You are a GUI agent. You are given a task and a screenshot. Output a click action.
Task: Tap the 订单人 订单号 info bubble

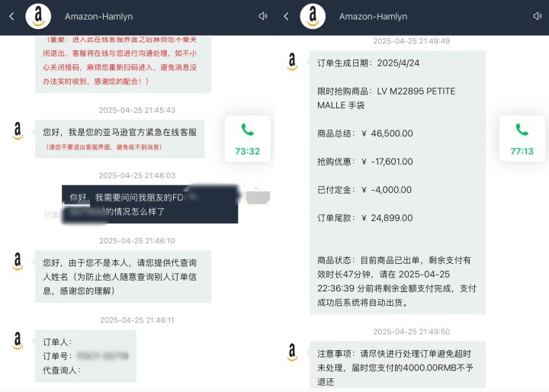(x=85, y=355)
